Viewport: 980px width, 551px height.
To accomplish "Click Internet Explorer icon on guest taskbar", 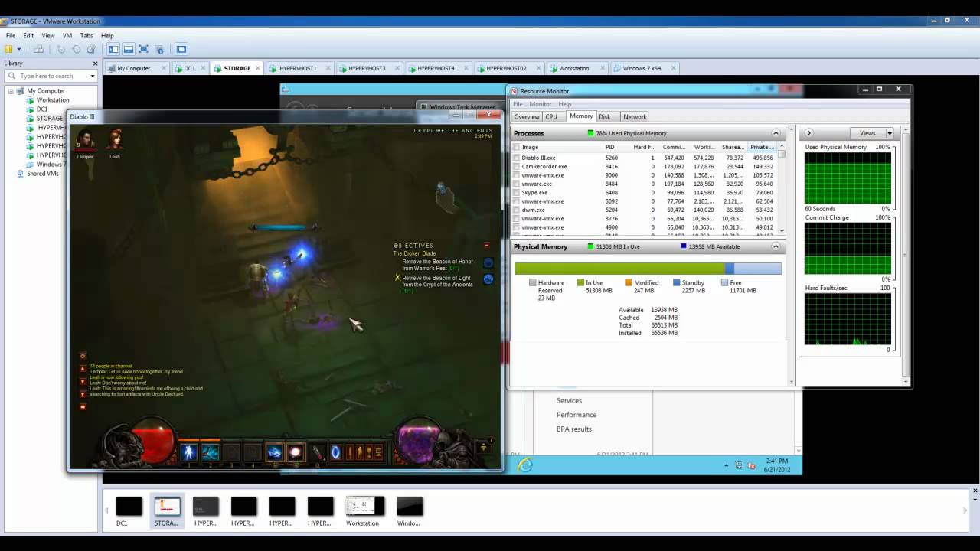I will coord(524,465).
